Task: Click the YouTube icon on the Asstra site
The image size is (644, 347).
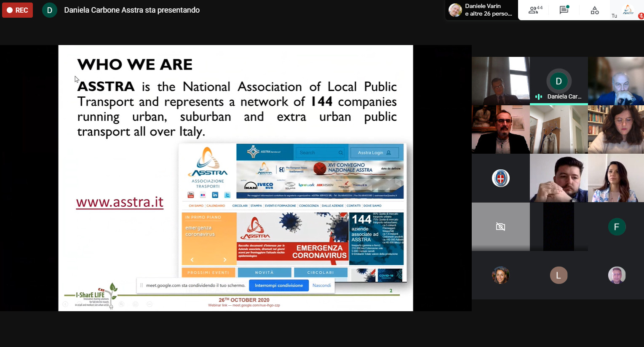Action: coord(190,195)
